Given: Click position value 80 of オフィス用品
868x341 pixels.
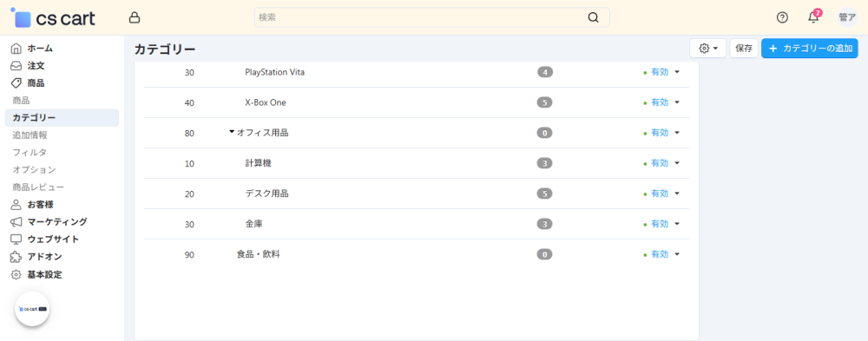Looking at the screenshot, I should click(189, 133).
